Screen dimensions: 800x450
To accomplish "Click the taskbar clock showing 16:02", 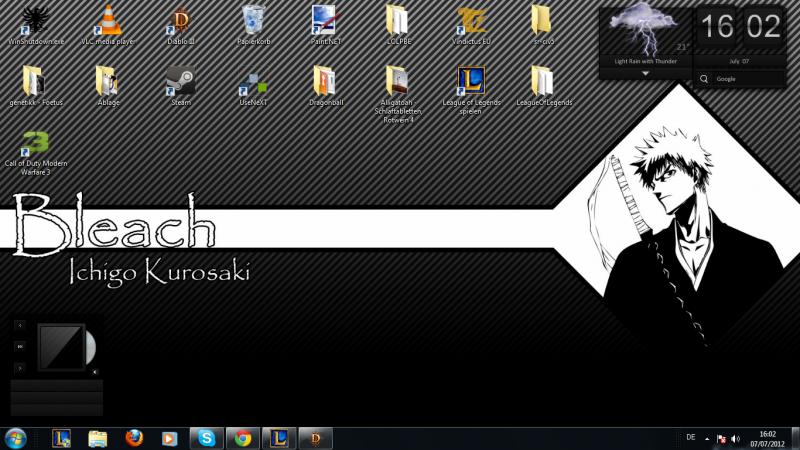I will click(x=767, y=438).
